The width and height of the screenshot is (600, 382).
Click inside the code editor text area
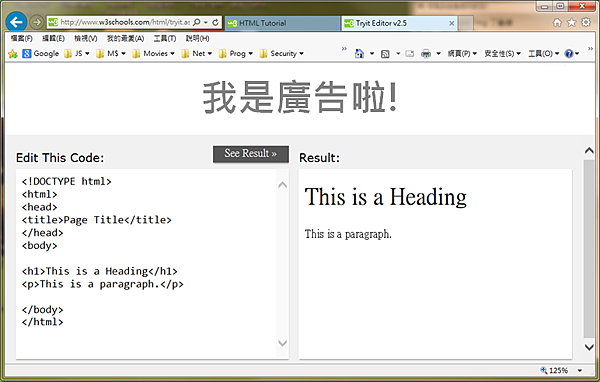[x=146, y=263]
